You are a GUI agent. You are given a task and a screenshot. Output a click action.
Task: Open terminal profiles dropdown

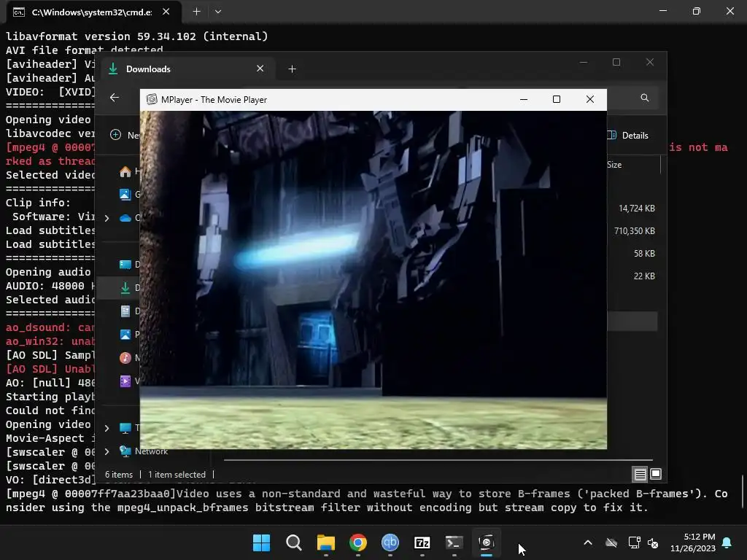(x=218, y=12)
